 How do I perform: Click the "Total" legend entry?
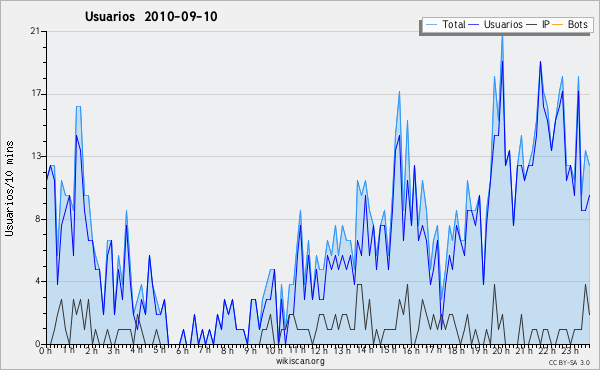pos(454,24)
